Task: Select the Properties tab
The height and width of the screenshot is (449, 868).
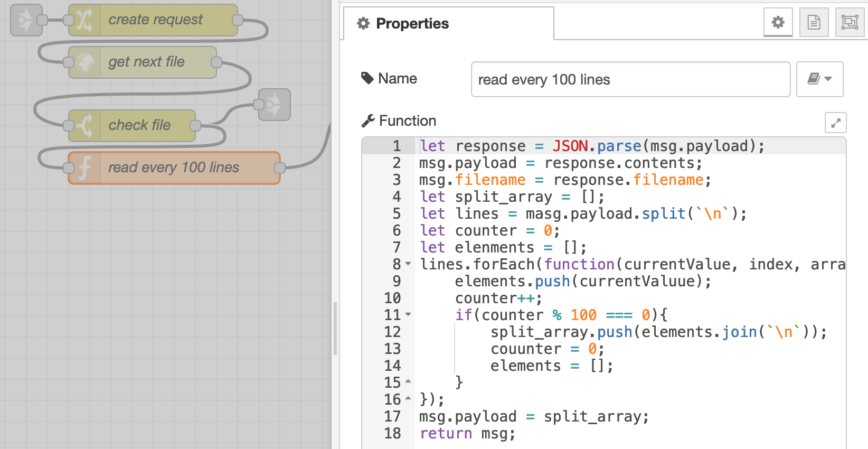Action: tap(449, 23)
